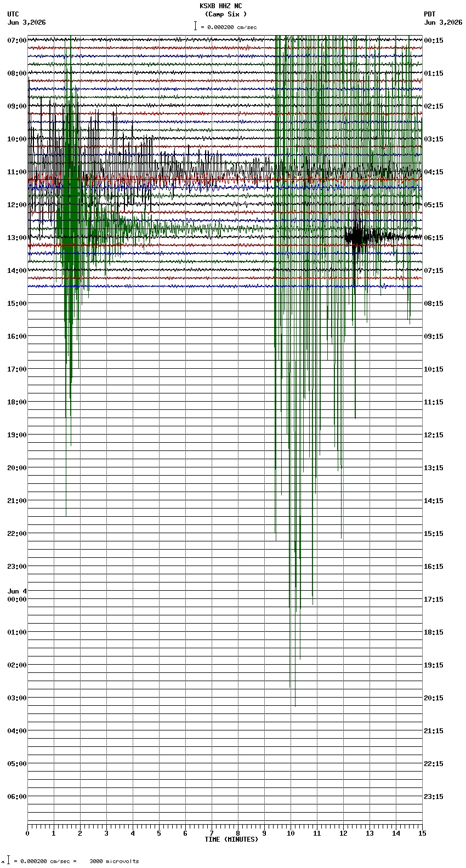Click the 07:00 UTC row label
Image resolution: width=466 pixels, height=868 pixels.
click(x=17, y=40)
